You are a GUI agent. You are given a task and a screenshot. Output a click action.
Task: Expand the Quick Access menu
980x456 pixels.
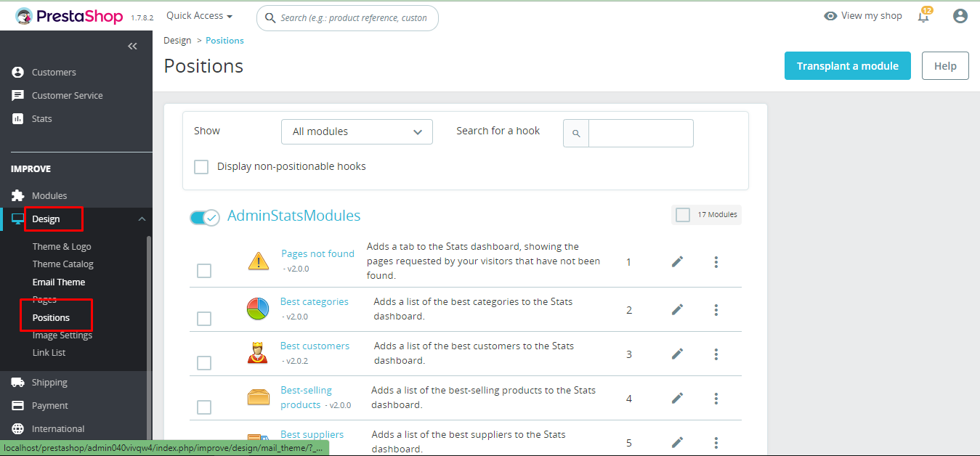pos(199,16)
